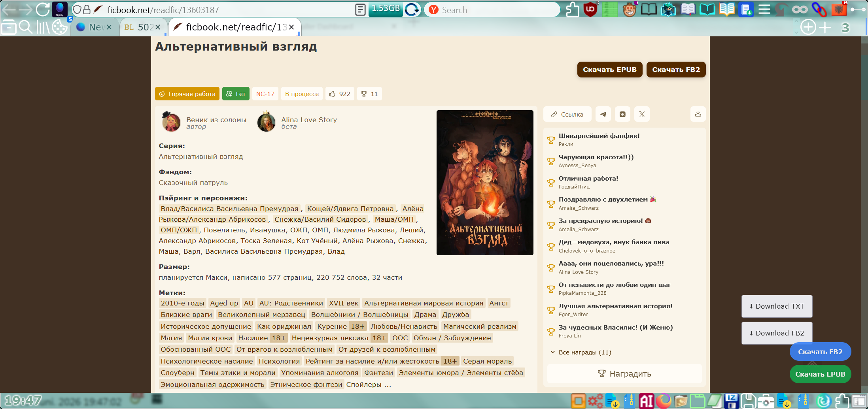Click the 'Наградить' award button
This screenshot has width=868, height=409.
click(x=624, y=374)
